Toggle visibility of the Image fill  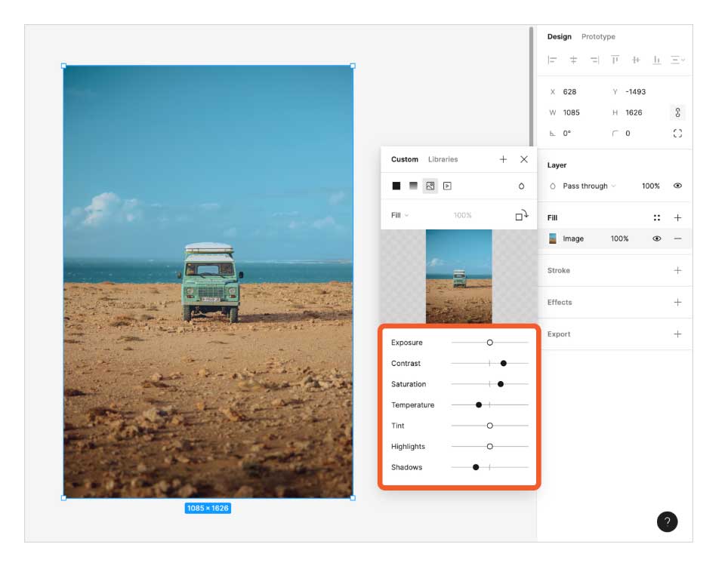click(656, 238)
